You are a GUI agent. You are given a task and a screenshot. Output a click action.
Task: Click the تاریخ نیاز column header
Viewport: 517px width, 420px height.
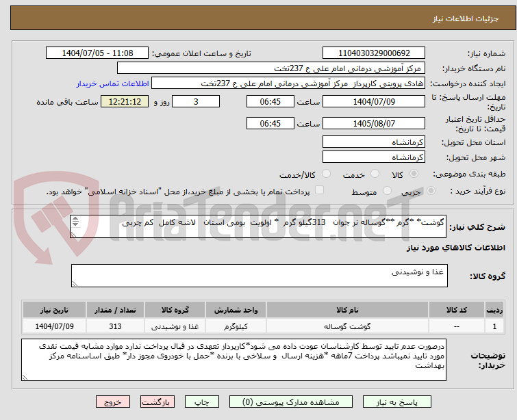pyautogui.click(x=54, y=310)
